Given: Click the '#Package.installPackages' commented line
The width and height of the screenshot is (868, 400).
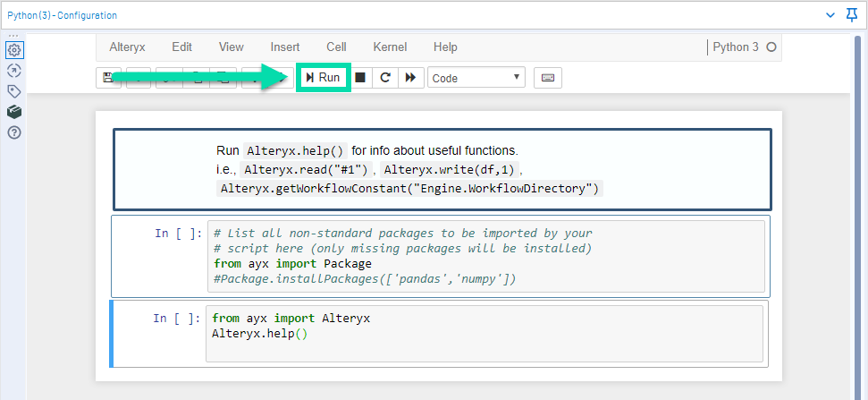Looking at the screenshot, I should (365, 279).
